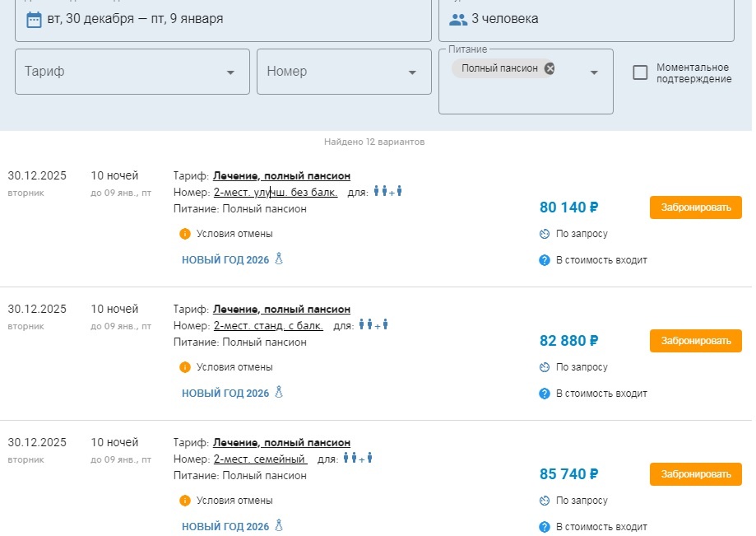The width and height of the screenshot is (756, 536).
Task: Expand the Тариф dropdown
Action: pos(230,72)
